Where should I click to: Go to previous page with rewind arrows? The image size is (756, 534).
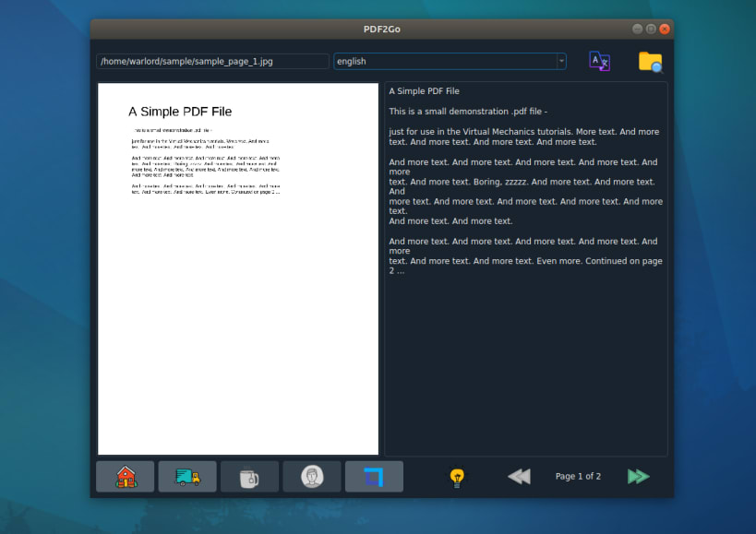(x=519, y=477)
